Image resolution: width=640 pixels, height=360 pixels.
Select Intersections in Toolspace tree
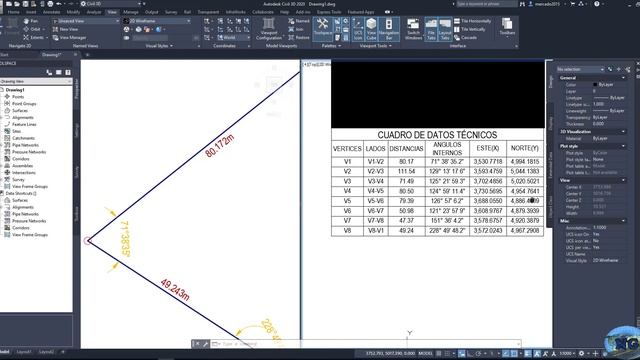tap(24, 173)
